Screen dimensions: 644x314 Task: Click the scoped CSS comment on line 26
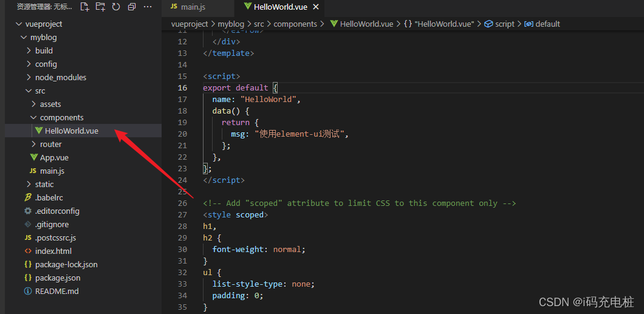[360, 203]
